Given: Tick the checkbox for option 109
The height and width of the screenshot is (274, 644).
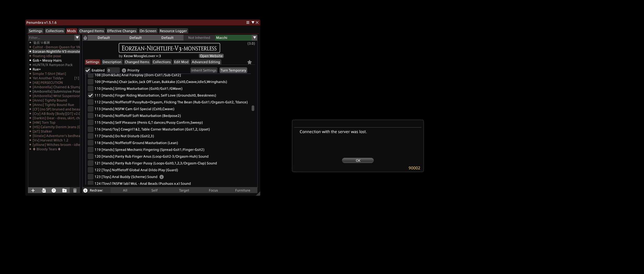Looking at the screenshot, I should click(91, 82).
